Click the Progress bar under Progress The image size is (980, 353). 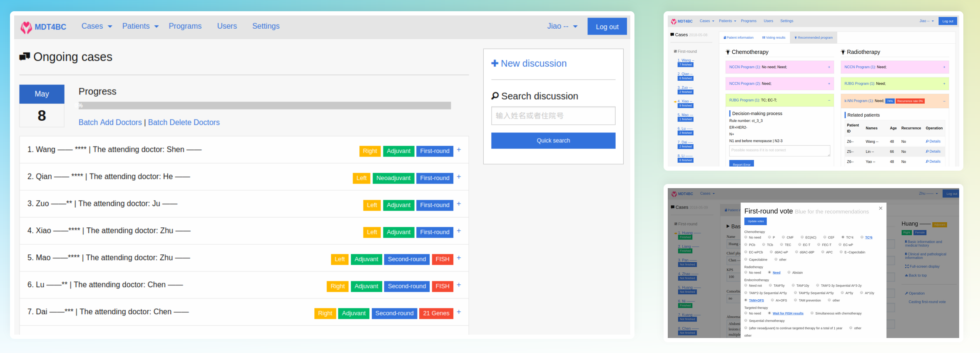265,106
